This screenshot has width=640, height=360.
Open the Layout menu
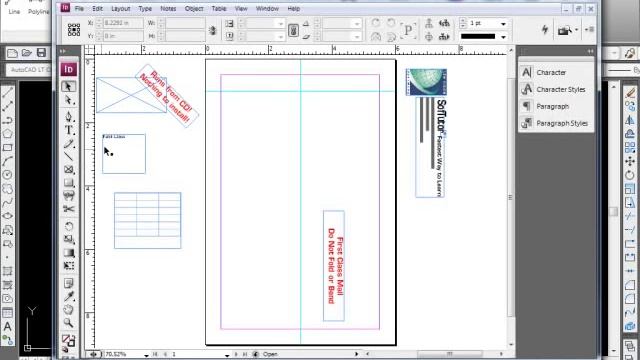[120, 9]
